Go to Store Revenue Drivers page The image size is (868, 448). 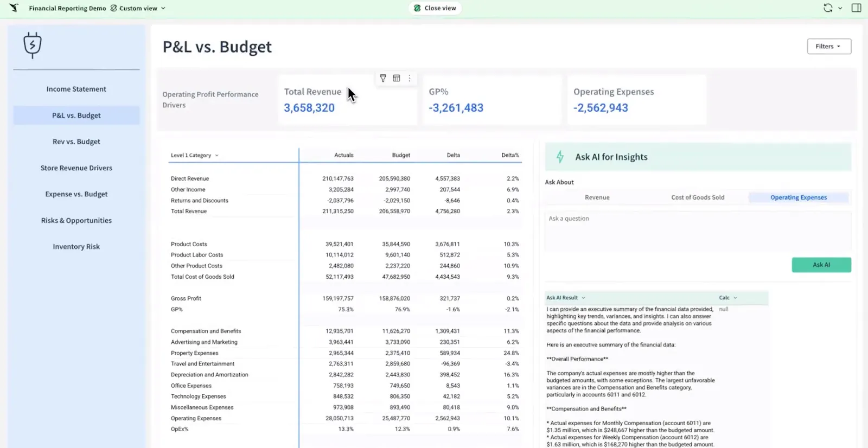(76, 168)
